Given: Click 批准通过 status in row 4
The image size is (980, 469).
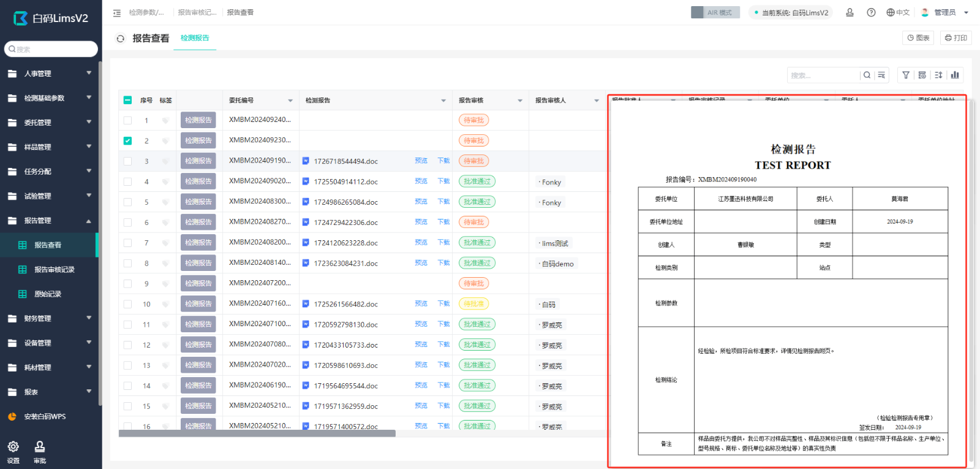Looking at the screenshot, I should [477, 181].
